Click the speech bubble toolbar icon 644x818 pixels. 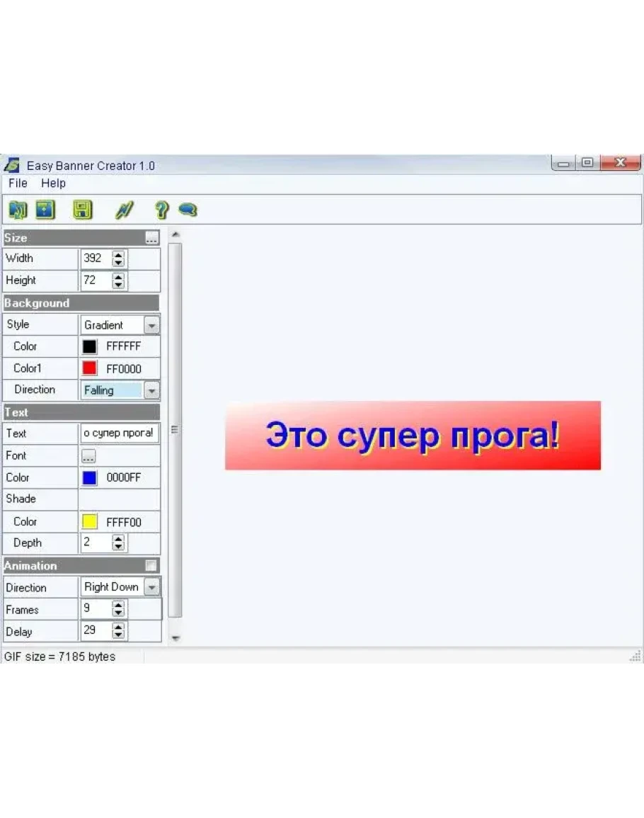coord(188,210)
